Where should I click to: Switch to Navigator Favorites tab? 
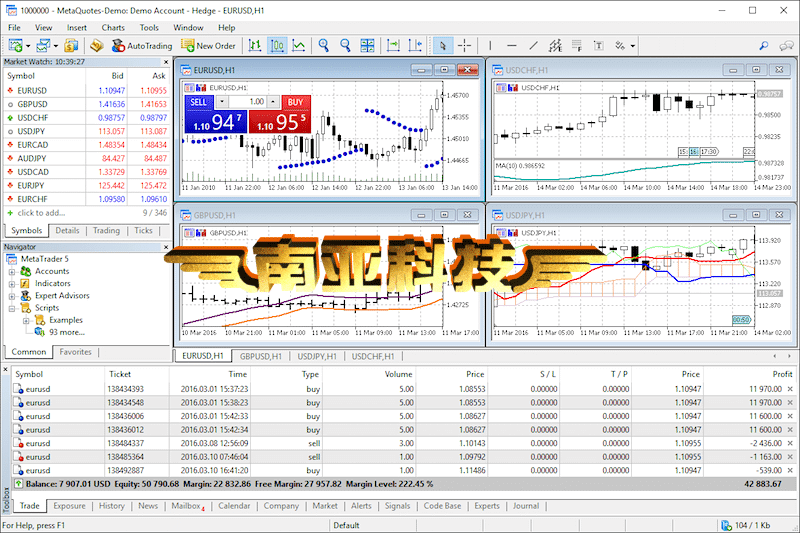[x=76, y=352]
